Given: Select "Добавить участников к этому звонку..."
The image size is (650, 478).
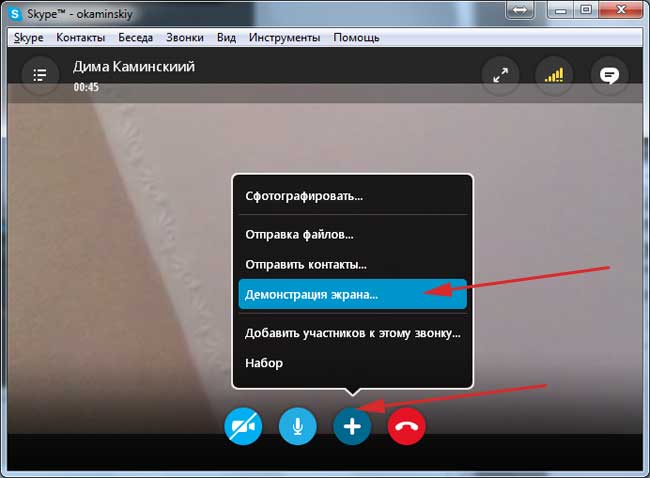Looking at the screenshot, I should [352, 333].
